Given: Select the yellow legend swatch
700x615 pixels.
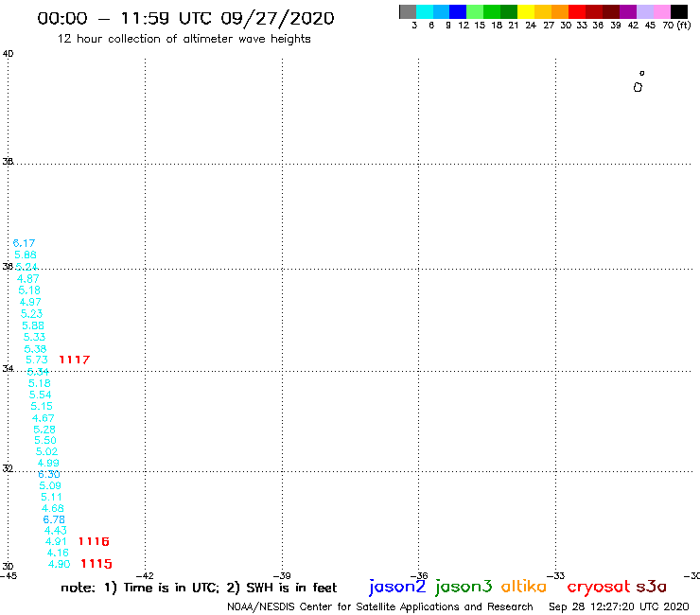Looking at the screenshot, I should pos(526,11).
